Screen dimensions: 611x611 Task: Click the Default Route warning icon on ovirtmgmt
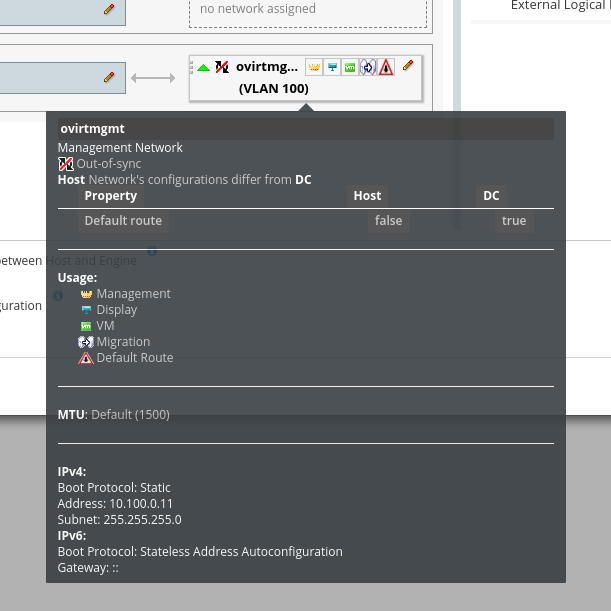tap(385, 67)
